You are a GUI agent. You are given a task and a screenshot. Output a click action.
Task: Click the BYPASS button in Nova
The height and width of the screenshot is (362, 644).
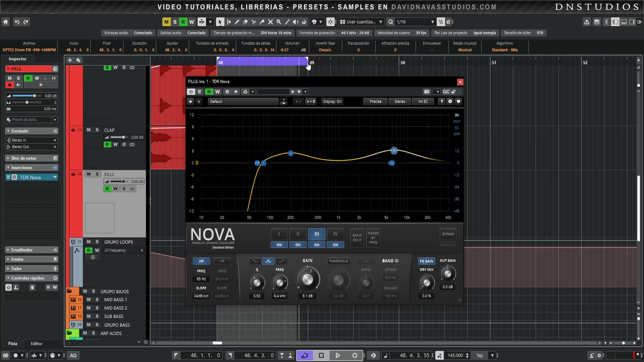(x=448, y=234)
